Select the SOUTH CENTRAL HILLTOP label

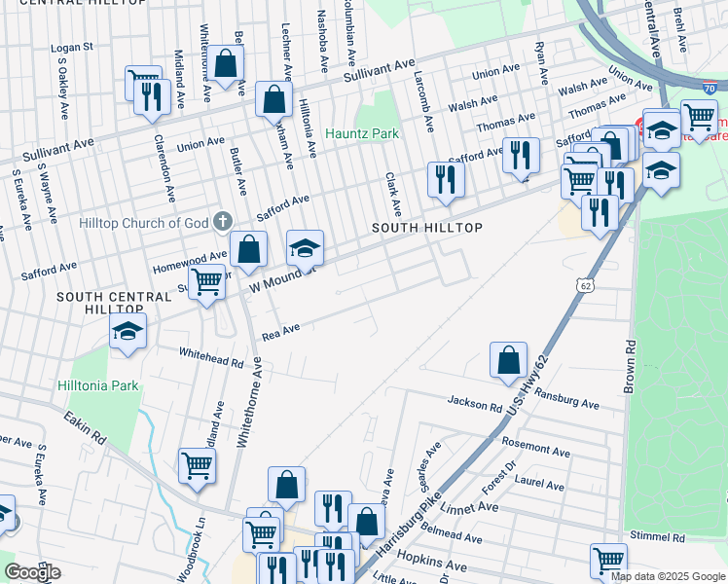pos(114,303)
